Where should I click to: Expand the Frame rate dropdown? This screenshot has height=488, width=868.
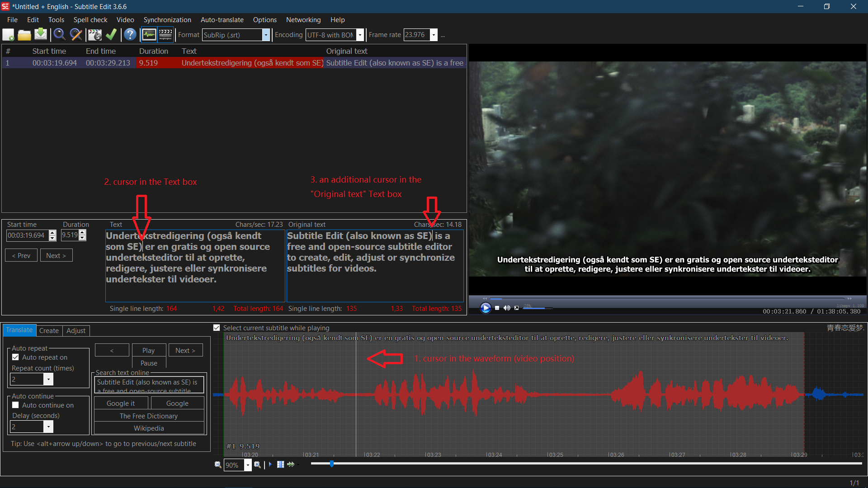point(433,35)
